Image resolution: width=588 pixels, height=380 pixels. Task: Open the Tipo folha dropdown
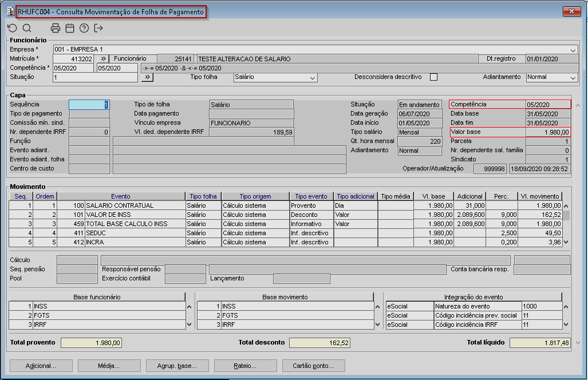tap(313, 78)
